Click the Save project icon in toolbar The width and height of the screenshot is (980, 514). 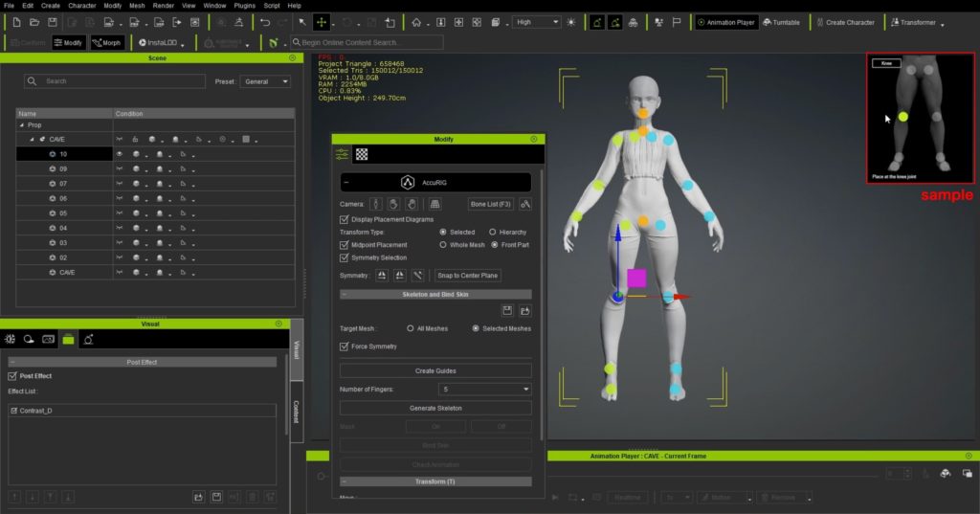[x=53, y=22]
